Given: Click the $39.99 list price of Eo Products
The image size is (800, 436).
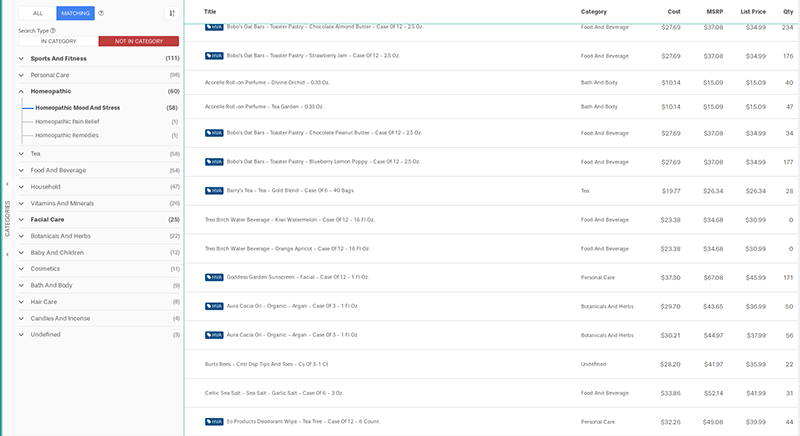Looking at the screenshot, I should [756, 422].
